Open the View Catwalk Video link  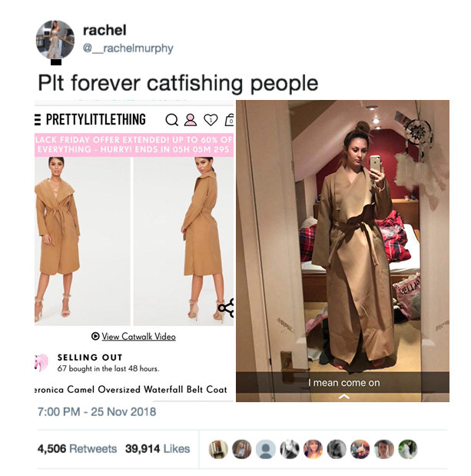[x=138, y=336]
